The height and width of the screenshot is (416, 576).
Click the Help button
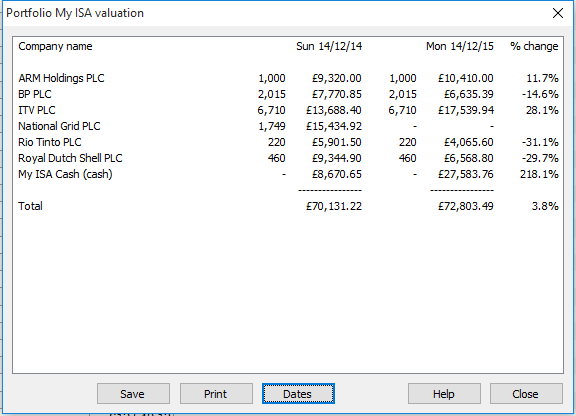(444, 394)
